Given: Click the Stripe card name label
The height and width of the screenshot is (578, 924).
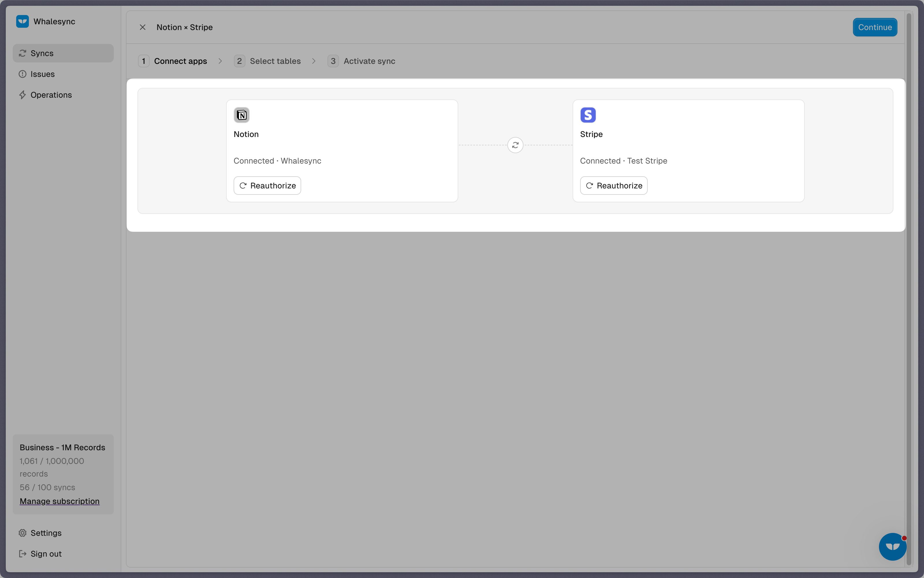Looking at the screenshot, I should pos(591,134).
